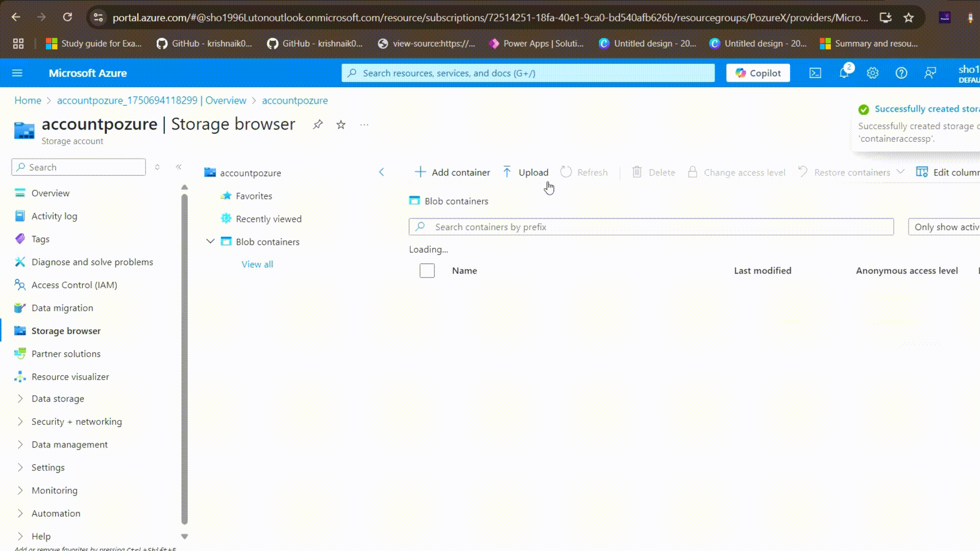
Task: Open the Azure portal hamburger menu
Action: [17, 73]
